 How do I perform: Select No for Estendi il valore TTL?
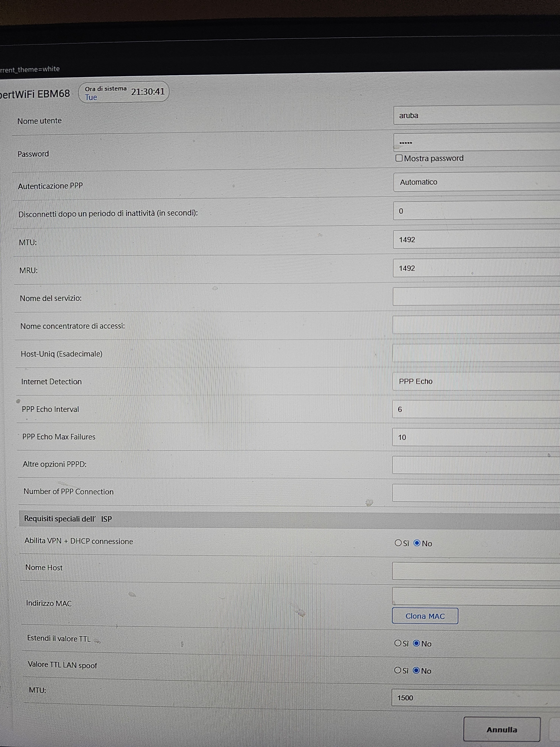(416, 643)
